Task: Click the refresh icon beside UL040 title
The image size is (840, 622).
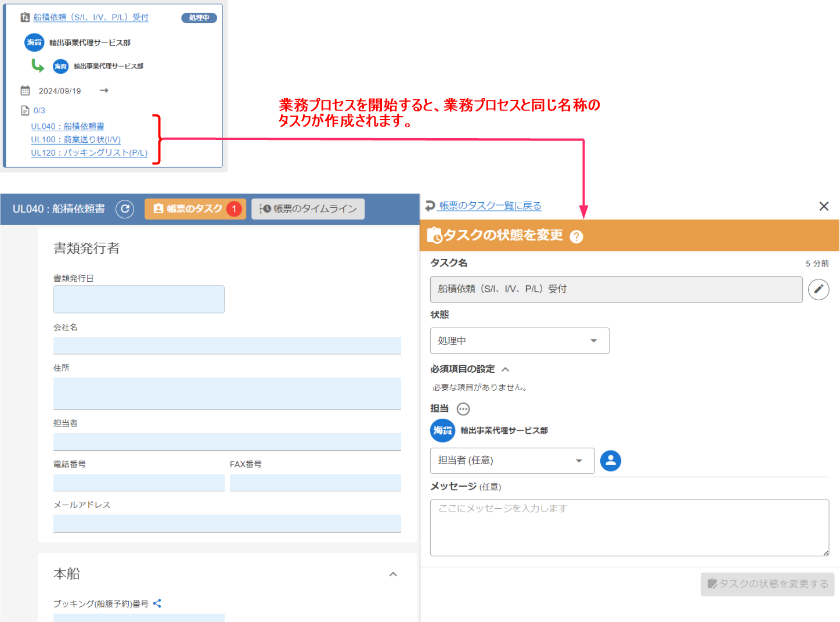Action: click(x=125, y=209)
